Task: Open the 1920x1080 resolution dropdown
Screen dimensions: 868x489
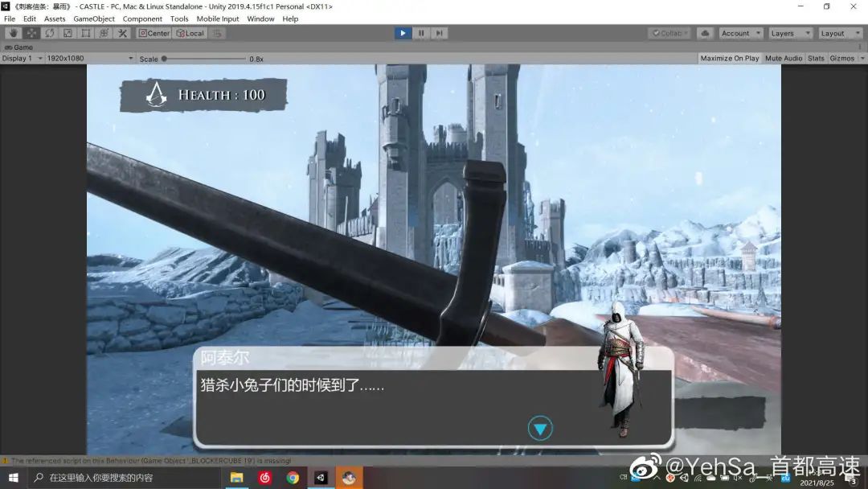Action: (x=90, y=58)
